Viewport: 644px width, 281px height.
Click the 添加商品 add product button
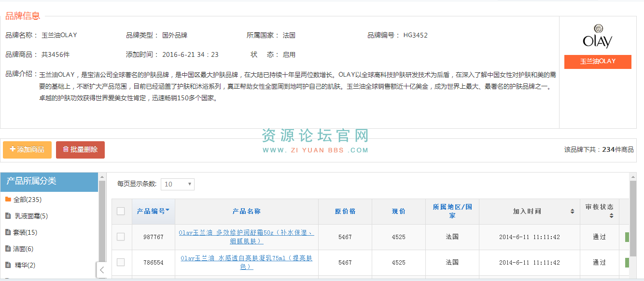(x=27, y=150)
